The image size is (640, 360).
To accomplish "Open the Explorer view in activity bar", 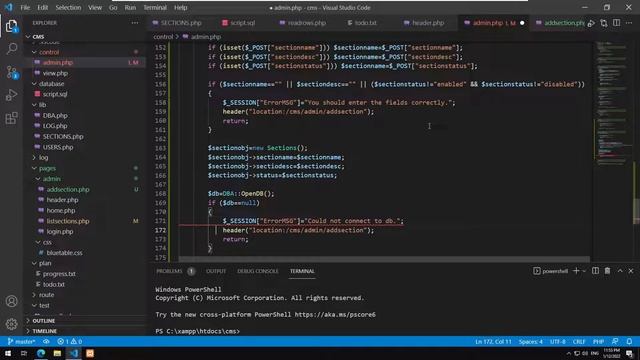I will point(11,26).
